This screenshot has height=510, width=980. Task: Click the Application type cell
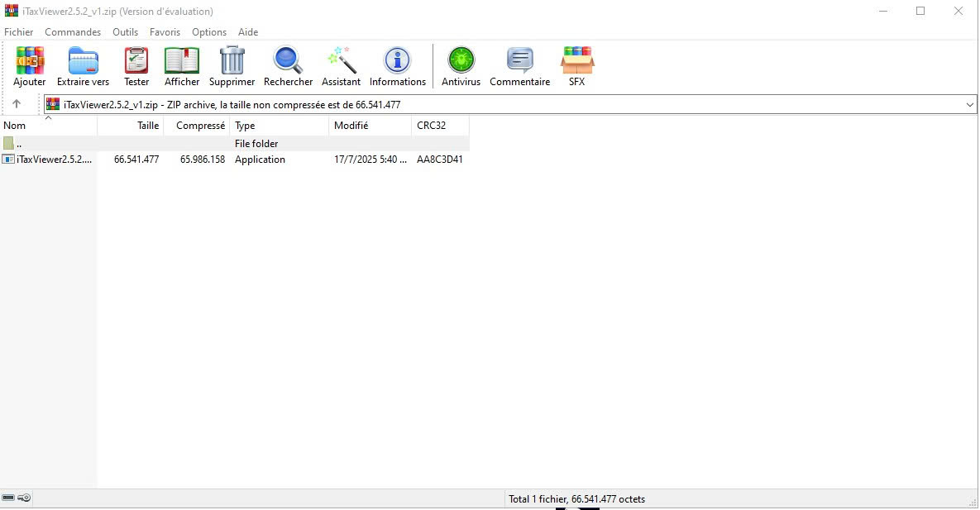tap(260, 160)
